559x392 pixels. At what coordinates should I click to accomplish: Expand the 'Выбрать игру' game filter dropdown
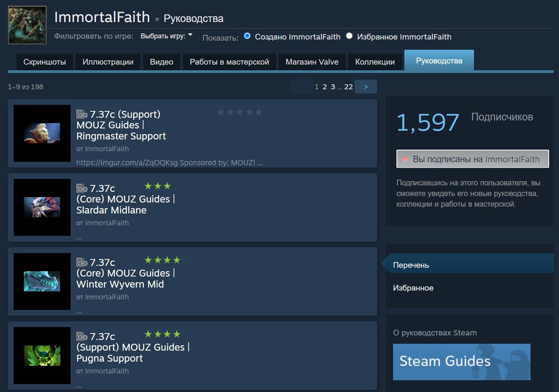(166, 36)
